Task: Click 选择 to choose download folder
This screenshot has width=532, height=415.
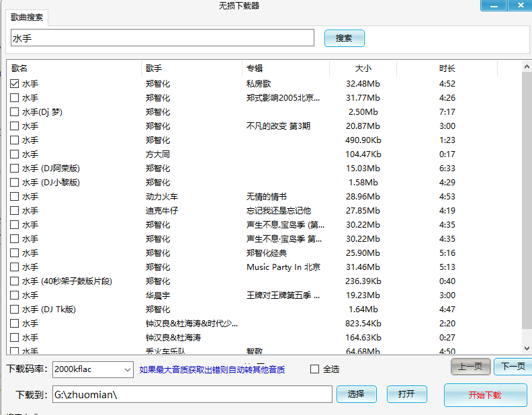Action: tap(356, 394)
